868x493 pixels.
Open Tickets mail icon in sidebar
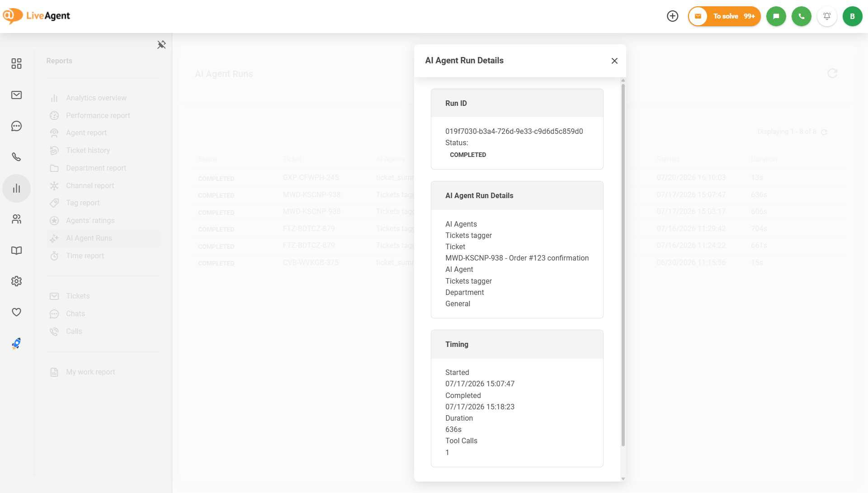pos(16,95)
